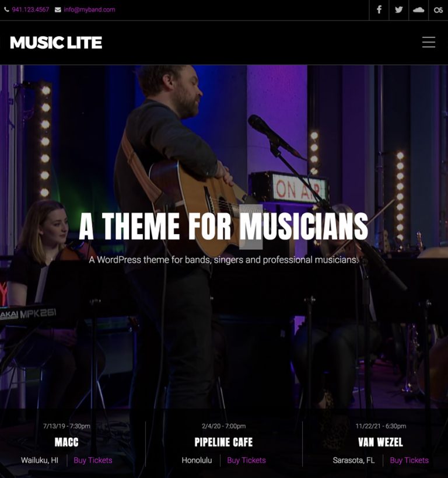Click the WordPress theme tagline text
The image size is (448, 478).
click(x=223, y=260)
